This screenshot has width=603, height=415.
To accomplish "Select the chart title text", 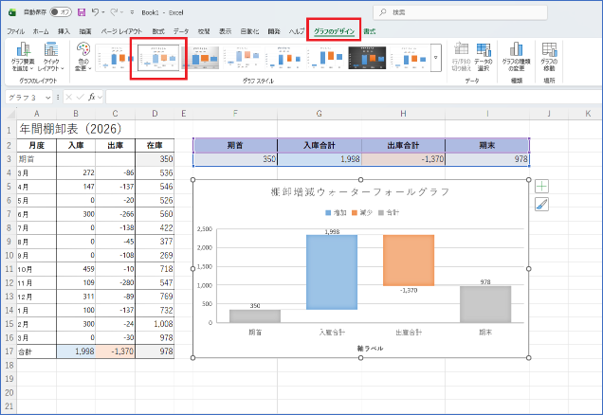I will pos(360,192).
